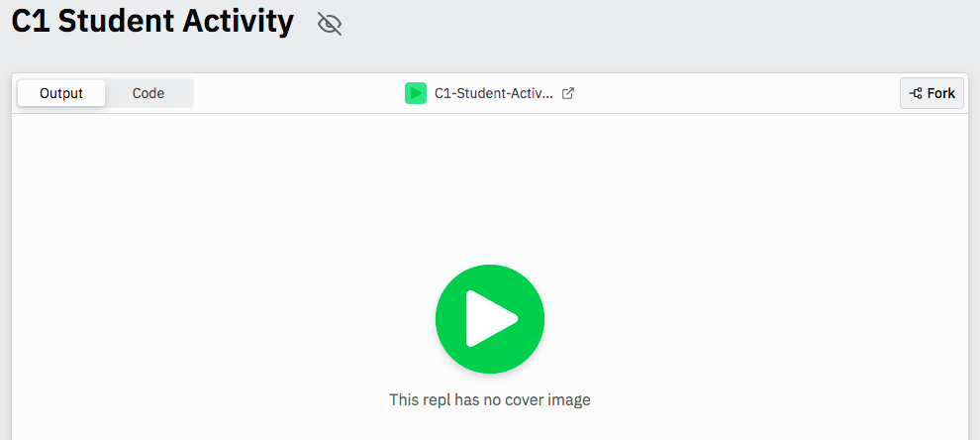This screenshot has width=980, height=440.
Task: Open the C1-Student-Activ... repl title link
Action: point(494,93)
